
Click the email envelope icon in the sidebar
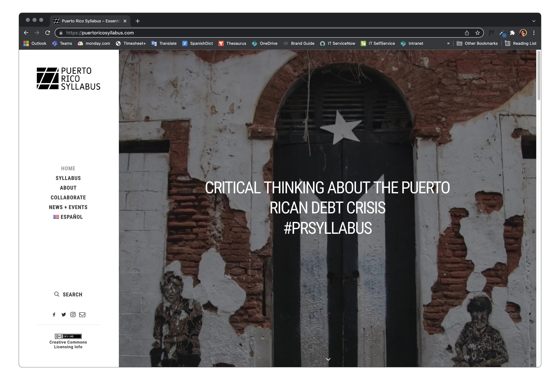(x=82, y=315)
